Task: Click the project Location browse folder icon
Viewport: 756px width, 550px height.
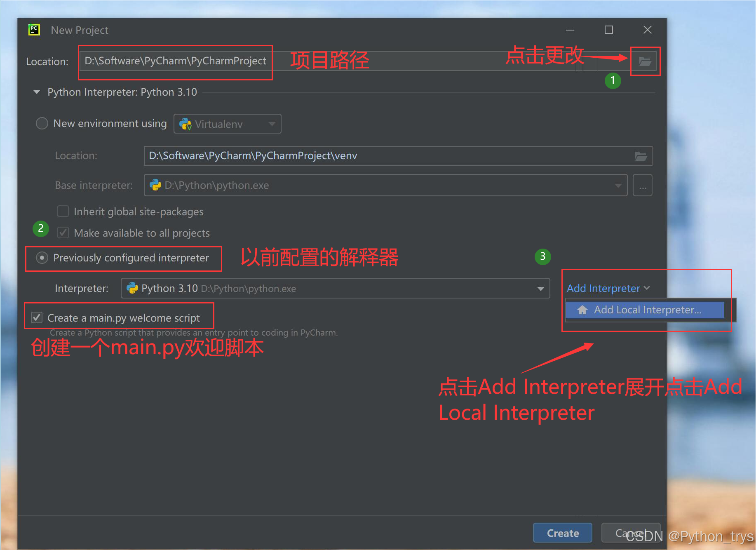Action: click(645, 61)
